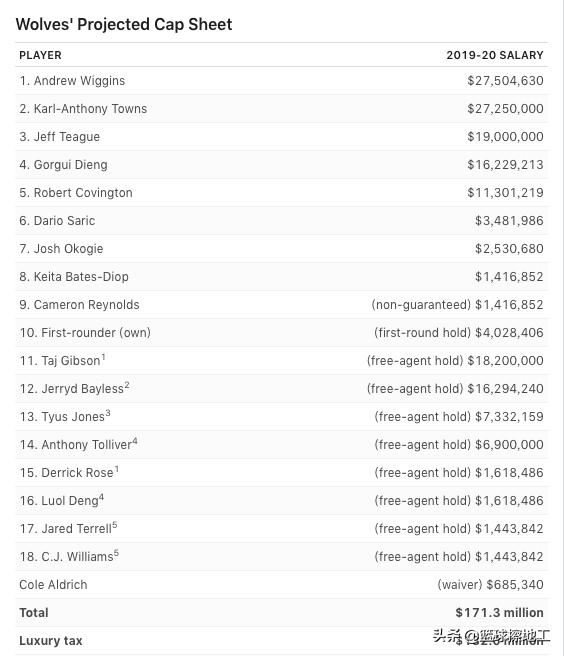Select the Gorgui Dieng row

pyautogui.click(x=282, y=165)
